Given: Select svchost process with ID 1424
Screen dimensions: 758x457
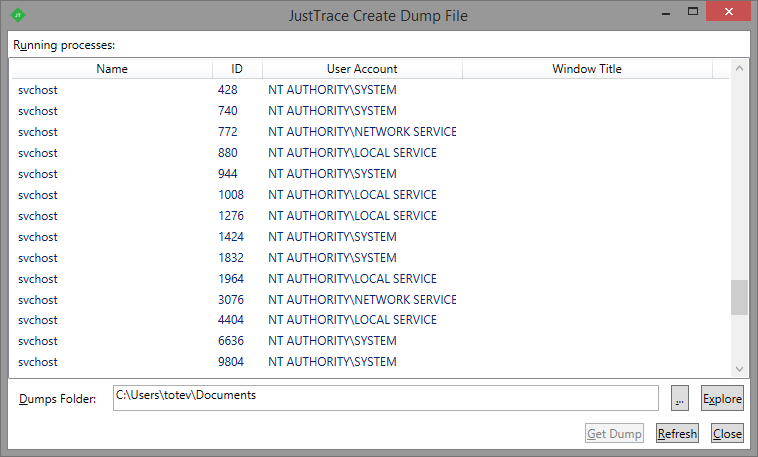Looking at the screenshot, I should click(x=370, y=237).
